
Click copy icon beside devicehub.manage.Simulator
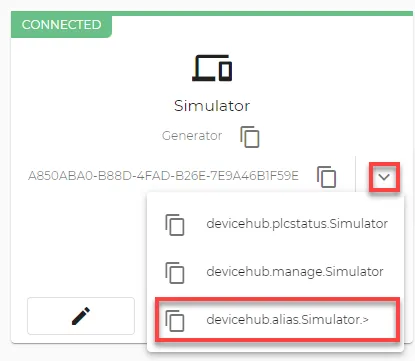point(175,273)
